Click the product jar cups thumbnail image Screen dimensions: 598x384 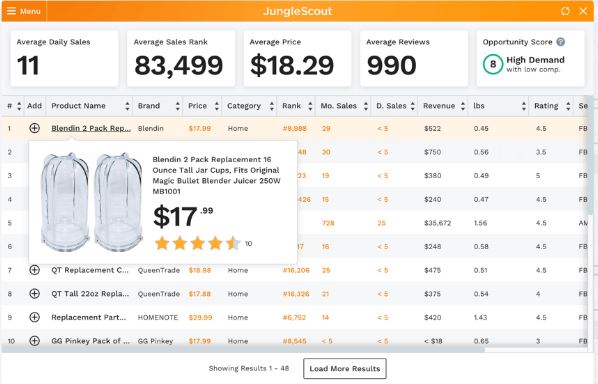click(x=92, y=202)
